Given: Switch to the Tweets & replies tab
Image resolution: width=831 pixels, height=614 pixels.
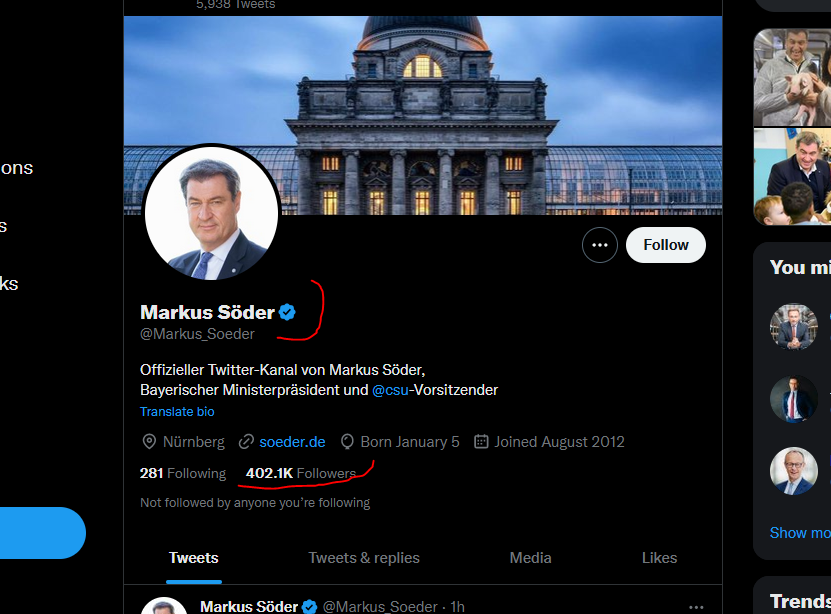Looking at the screenshot, I should [x=364, y=558].
